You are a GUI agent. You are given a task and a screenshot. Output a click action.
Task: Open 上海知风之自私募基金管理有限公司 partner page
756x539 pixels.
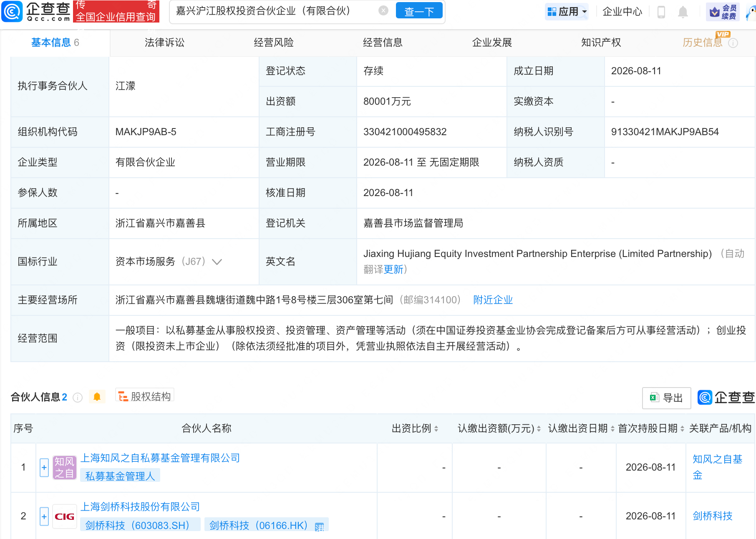point(160,458)
